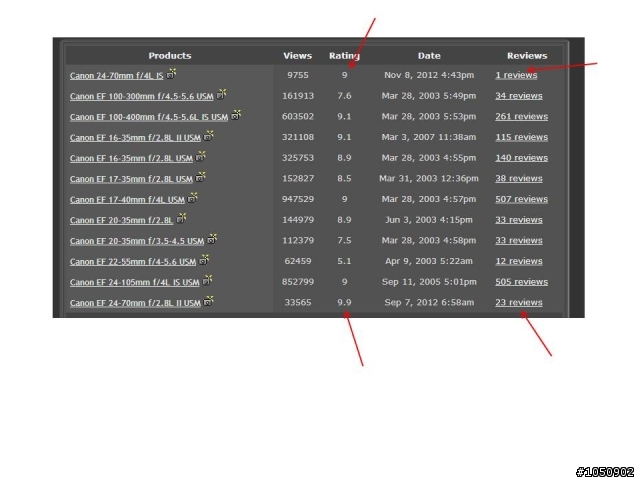Click camera icon beside Canon 24-70mm f/4L IS
The height and width of the screenshot is (480, 640).
[x=171, y=74]
